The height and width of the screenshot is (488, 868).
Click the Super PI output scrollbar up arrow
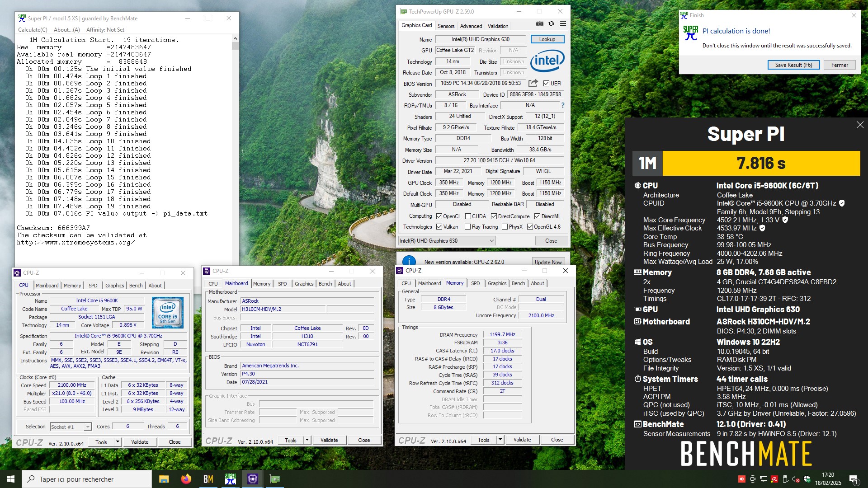click(x=235, y=38)
